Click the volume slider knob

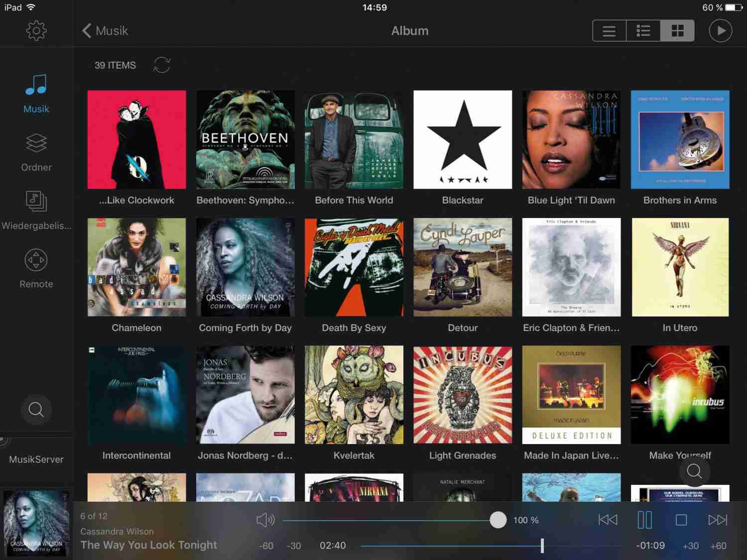click(x=498, y=520)
